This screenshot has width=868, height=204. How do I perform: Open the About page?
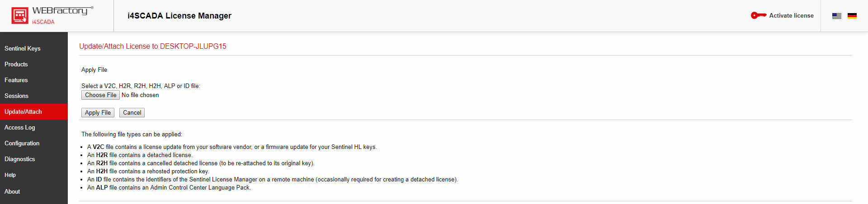click(12, 191)
